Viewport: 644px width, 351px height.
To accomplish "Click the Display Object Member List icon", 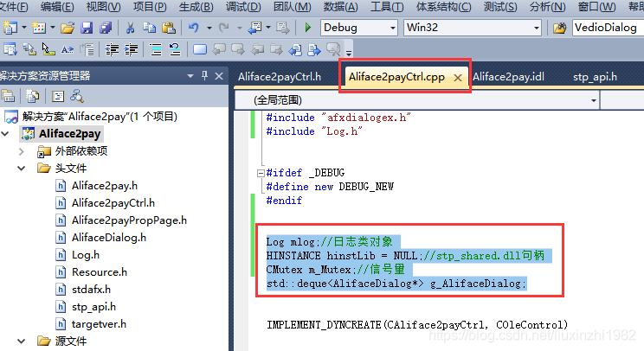I will click(10, 50).
